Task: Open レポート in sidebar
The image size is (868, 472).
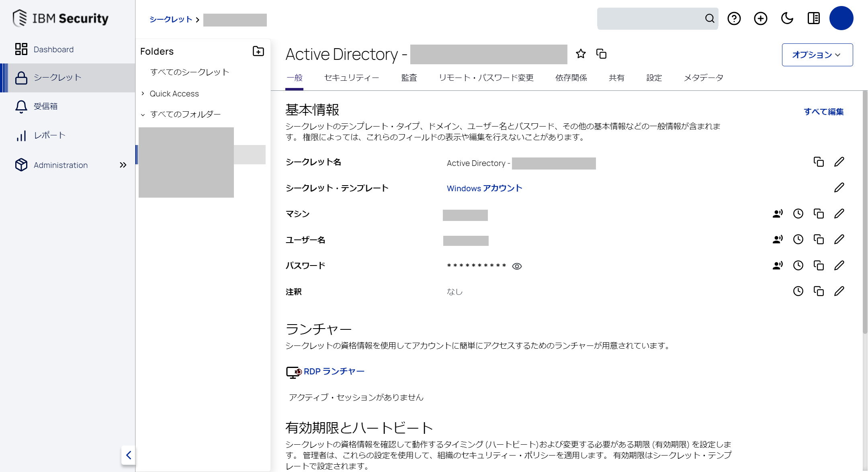Action: (68, 135)
